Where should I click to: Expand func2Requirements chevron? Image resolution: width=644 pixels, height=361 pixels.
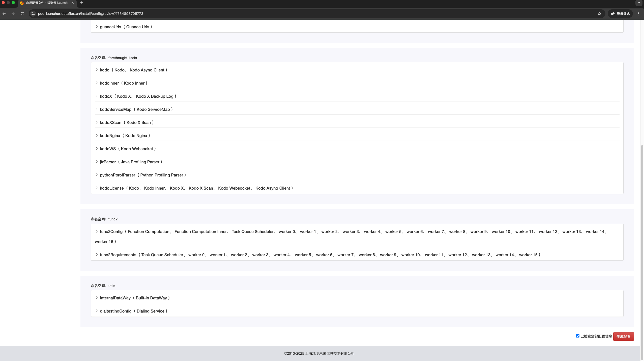point(97,254)
